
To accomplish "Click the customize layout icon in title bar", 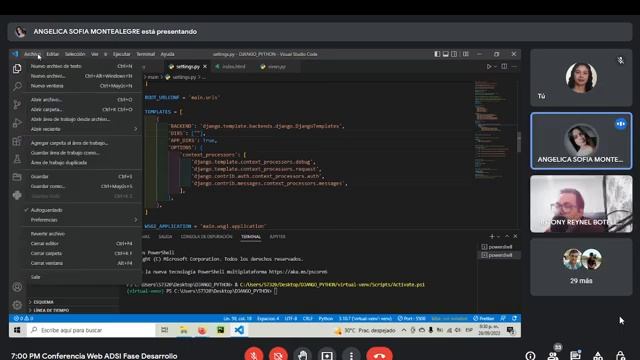I will click(x=466, y=54).
